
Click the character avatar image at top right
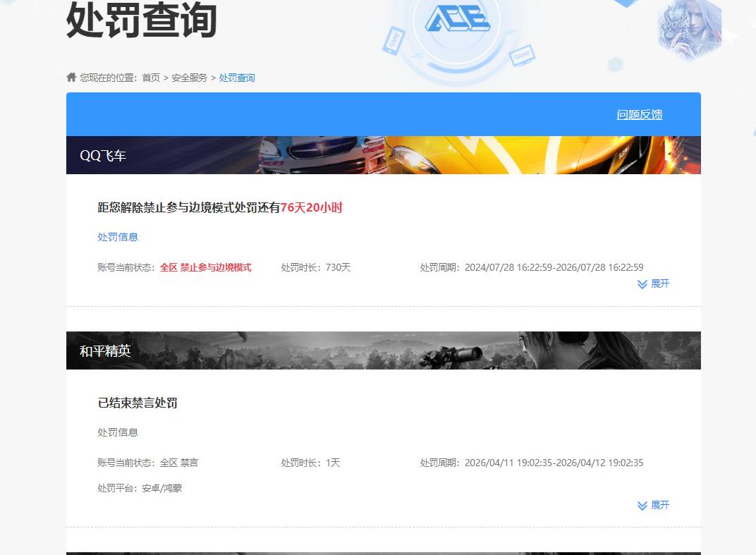tap(690, 29)
